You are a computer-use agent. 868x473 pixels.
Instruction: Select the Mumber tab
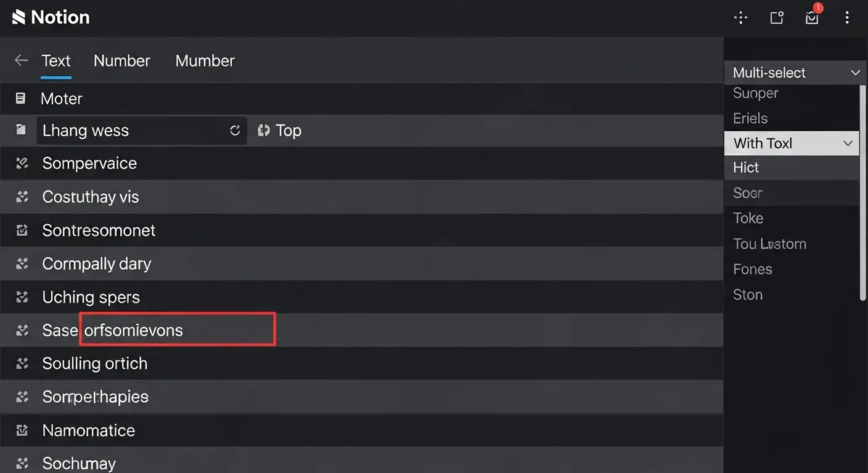pyautogui.click(x=205, y=60)
